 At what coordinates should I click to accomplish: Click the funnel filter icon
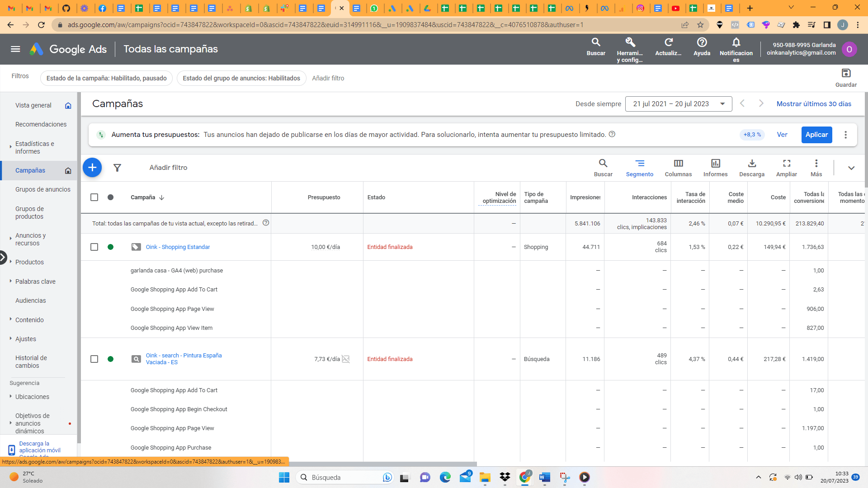117,168
